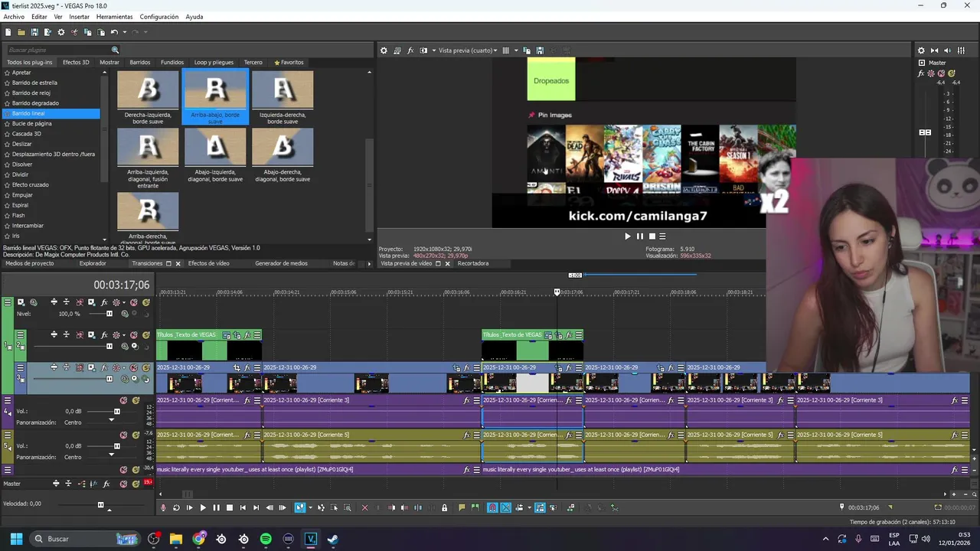Save snapshot to file from preview
The image size is (980, 551).
point(540,51)
